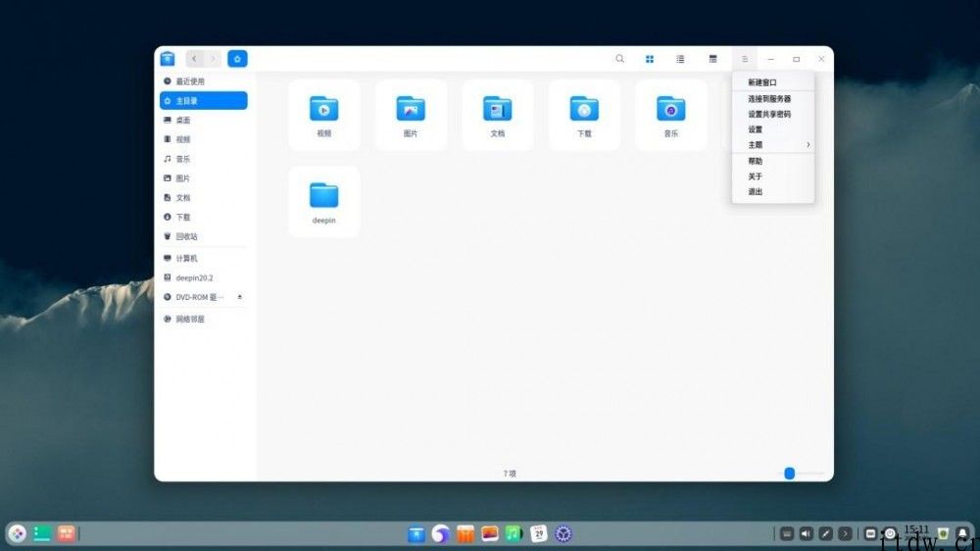Click the pen/edit tray icon
The image size is (980, 551).
point(825,534)
